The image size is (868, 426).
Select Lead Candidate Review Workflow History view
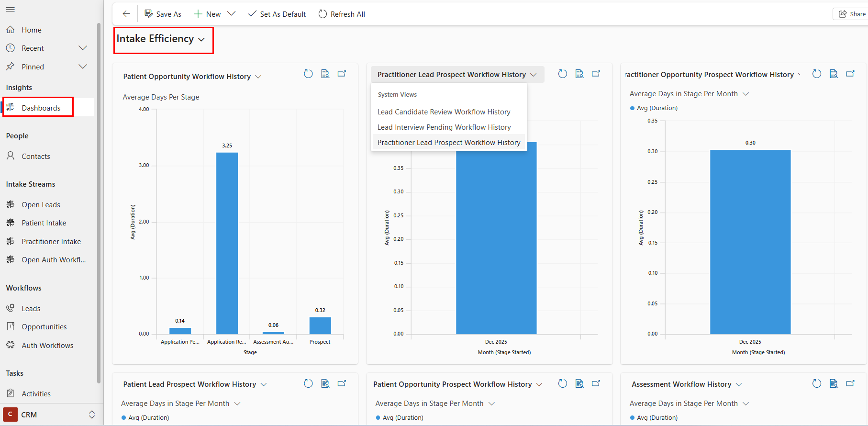point(444,112)
